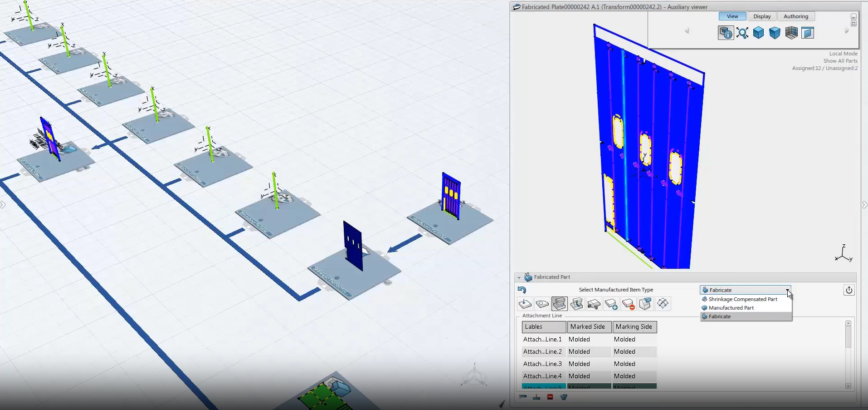Click the plane-in-window view icon
This screenshot has width=868, height=410.
pos(808,33)
